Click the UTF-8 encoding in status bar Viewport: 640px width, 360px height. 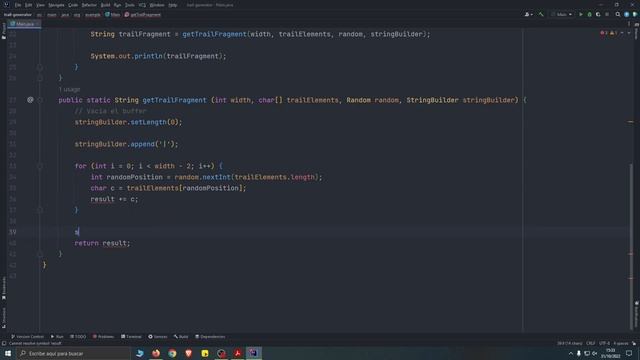point(604,343)
